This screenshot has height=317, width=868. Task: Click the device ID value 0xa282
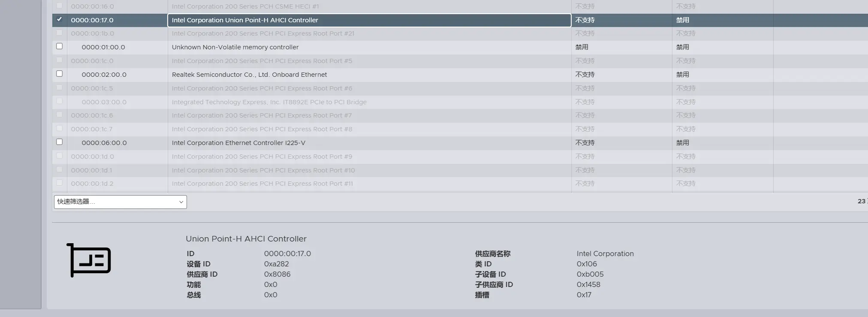276,264
